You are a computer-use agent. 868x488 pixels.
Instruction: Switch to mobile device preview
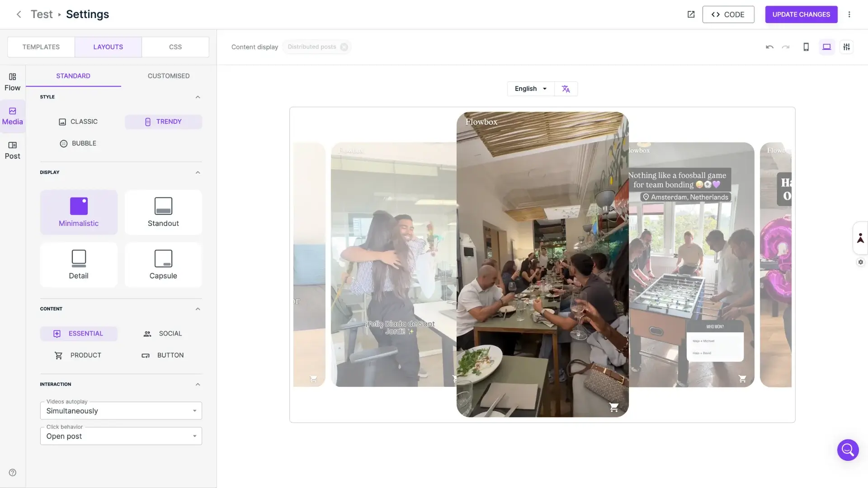pos(806,47)
